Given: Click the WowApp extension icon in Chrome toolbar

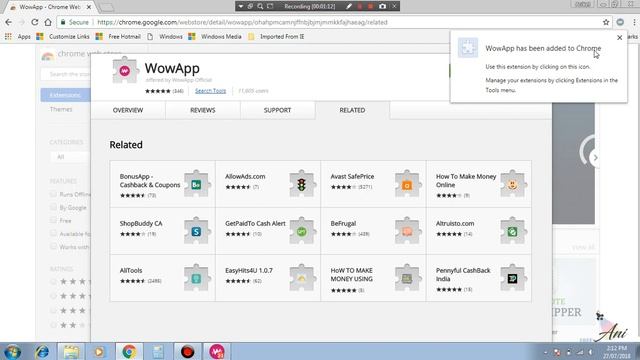Looking at the screenshot, I should pos(620,22).
